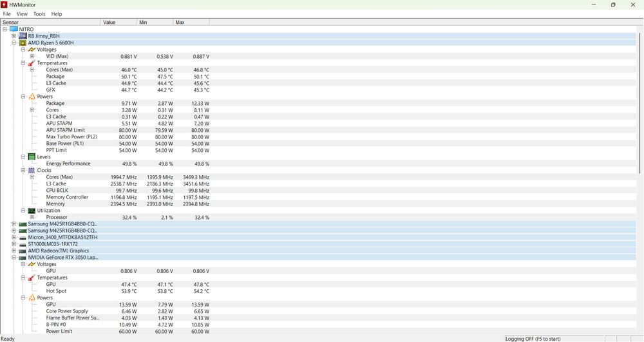Expand the Processor utilization entry
The height and width of the screenshot is (342, 644).
click(32, 217)
